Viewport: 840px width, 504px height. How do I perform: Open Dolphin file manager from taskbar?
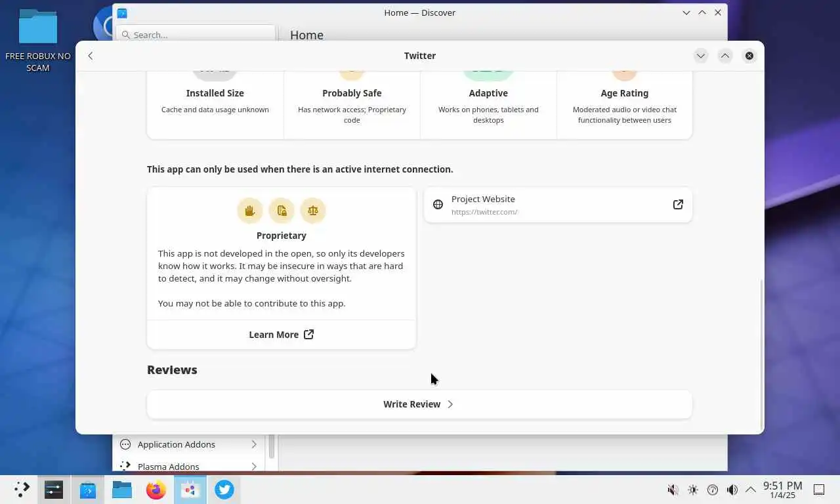pyautogui.click(x=122, y=490)
